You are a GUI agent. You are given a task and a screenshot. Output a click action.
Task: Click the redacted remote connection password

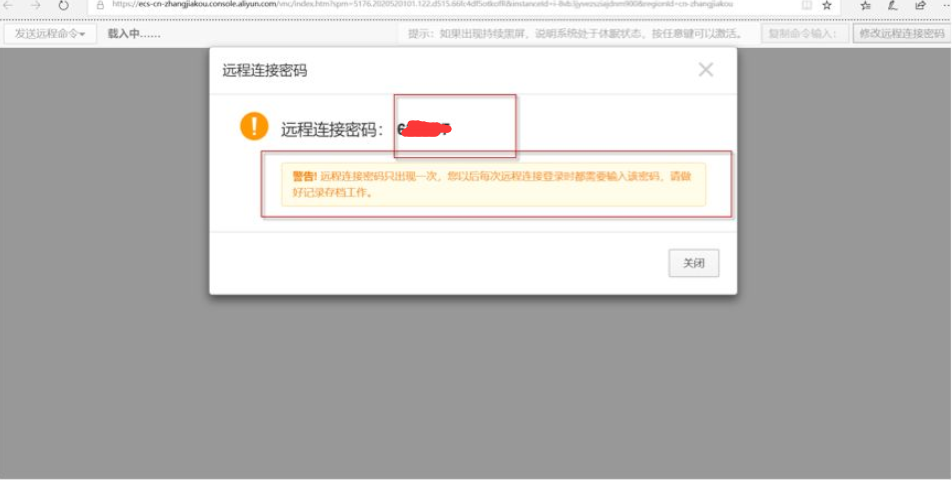[x=424, y=129]
